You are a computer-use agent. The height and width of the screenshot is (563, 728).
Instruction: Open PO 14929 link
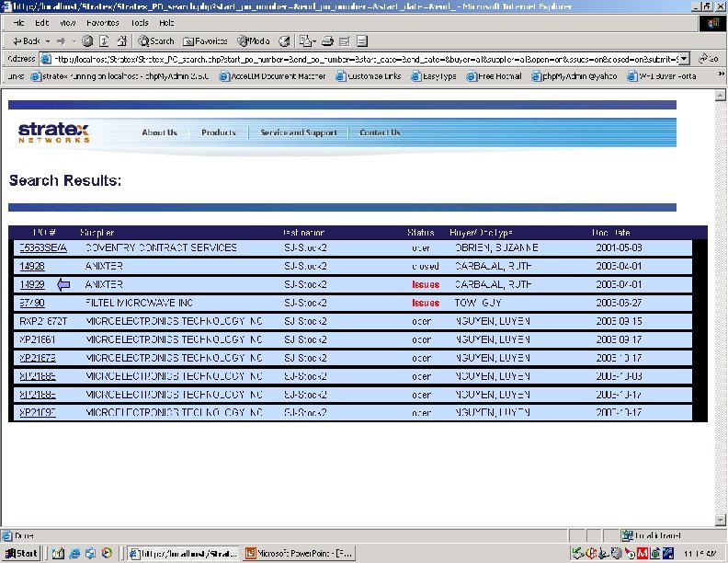click(32, 284)
